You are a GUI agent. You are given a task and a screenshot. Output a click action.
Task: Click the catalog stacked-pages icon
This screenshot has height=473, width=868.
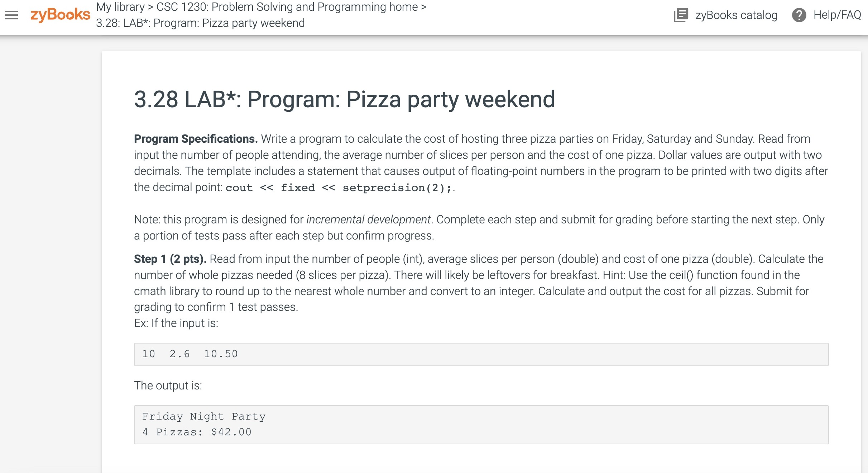(x=680, y=15)
